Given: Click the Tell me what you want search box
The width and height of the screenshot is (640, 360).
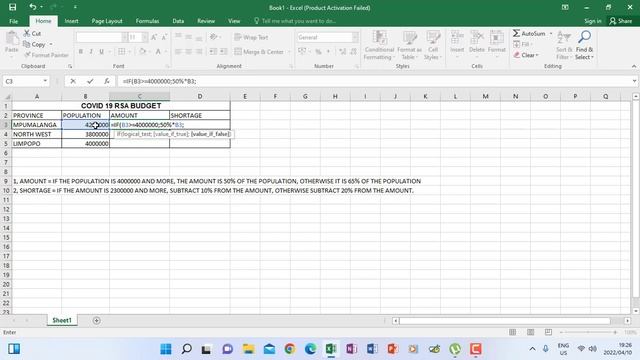Looking at the screenshot, I should click(295, 21).
